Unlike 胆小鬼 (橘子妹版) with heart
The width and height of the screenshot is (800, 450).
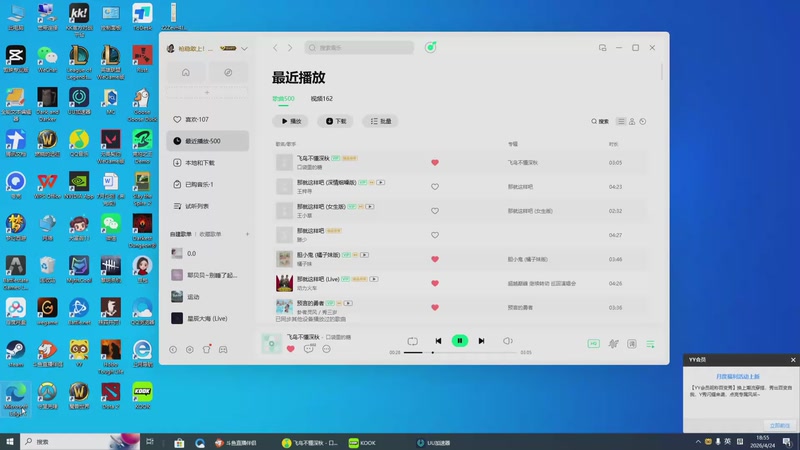435,259
